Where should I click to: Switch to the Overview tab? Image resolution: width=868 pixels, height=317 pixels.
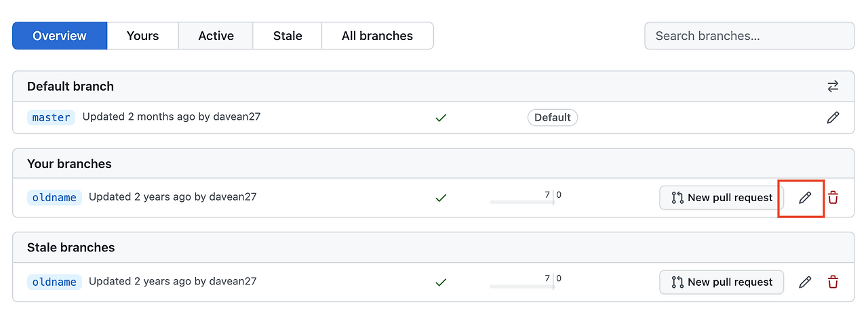60,36
